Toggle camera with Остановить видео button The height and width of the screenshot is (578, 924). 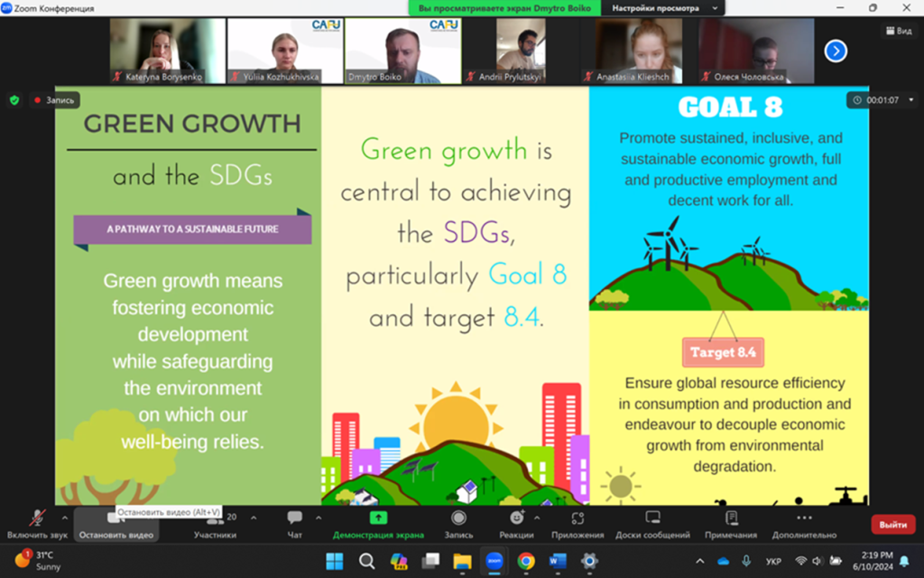point(115,525)
